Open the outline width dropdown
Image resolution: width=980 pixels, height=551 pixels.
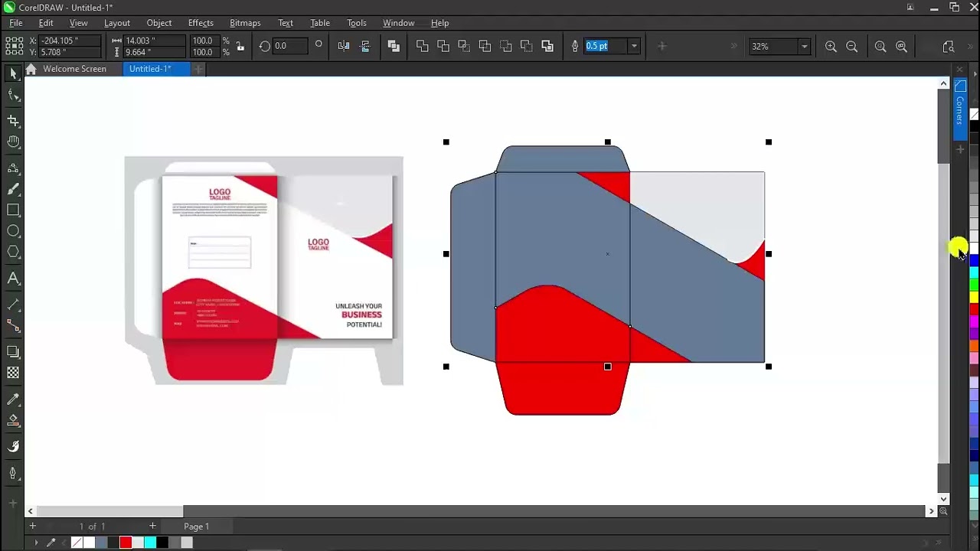point(634,47)
